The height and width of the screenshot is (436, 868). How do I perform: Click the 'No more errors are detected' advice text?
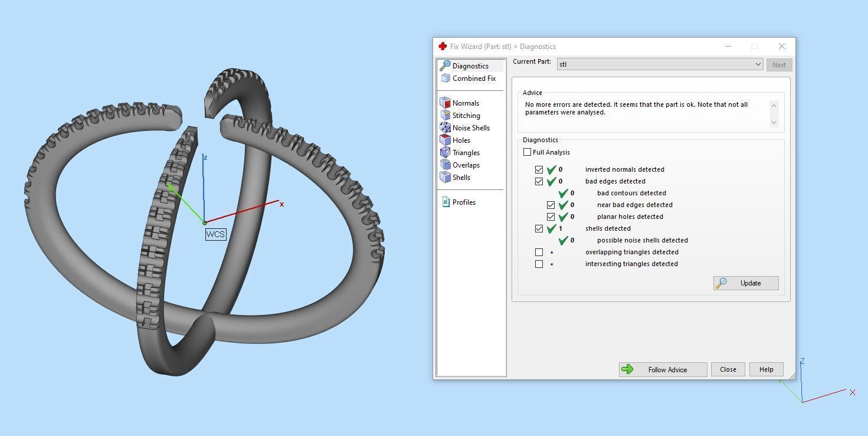tap(636, 109)
